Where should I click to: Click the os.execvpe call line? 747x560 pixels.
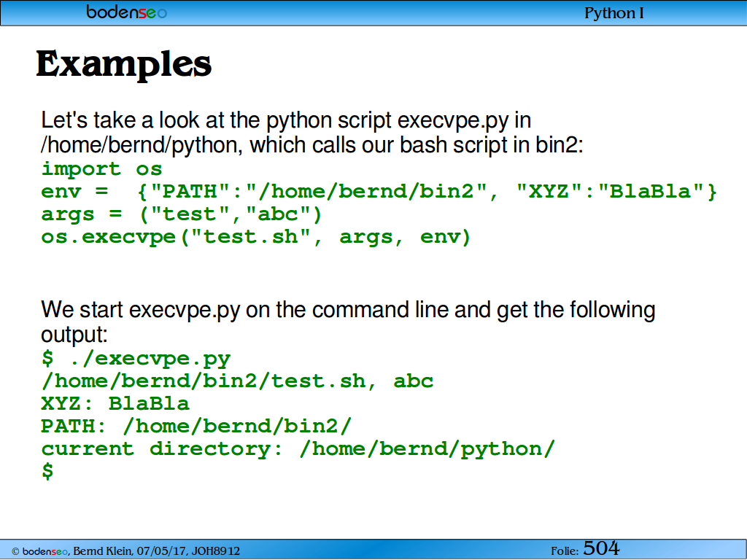[256, 237]
